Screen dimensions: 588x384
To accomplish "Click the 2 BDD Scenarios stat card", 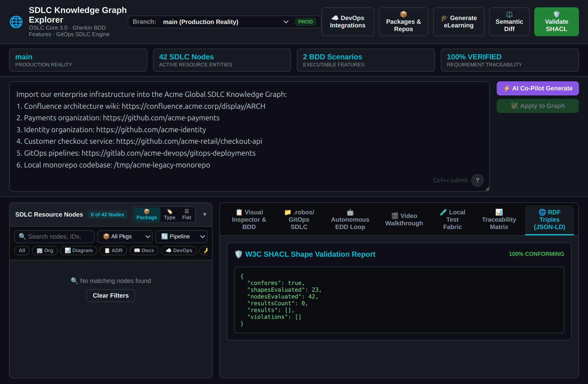I will tap(366, 60).
